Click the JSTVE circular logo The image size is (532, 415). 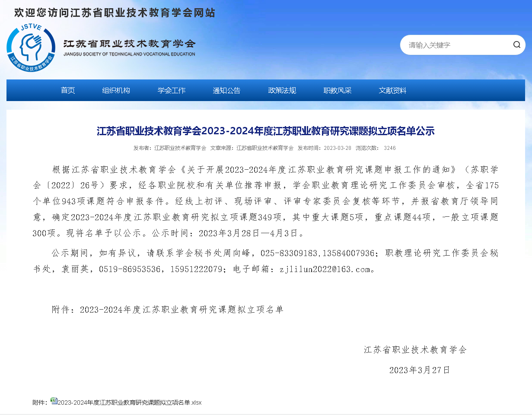[x=31, y=48]
